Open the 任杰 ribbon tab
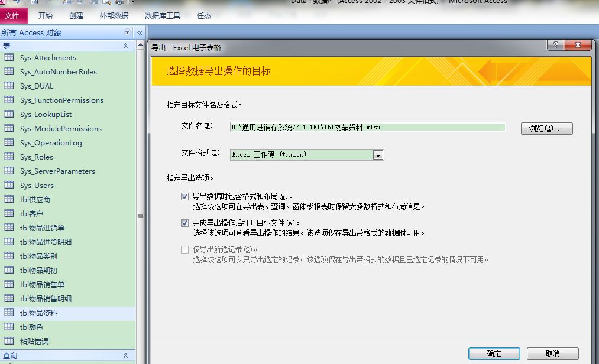Screen dimensions: 599x364 pos(203,16)
